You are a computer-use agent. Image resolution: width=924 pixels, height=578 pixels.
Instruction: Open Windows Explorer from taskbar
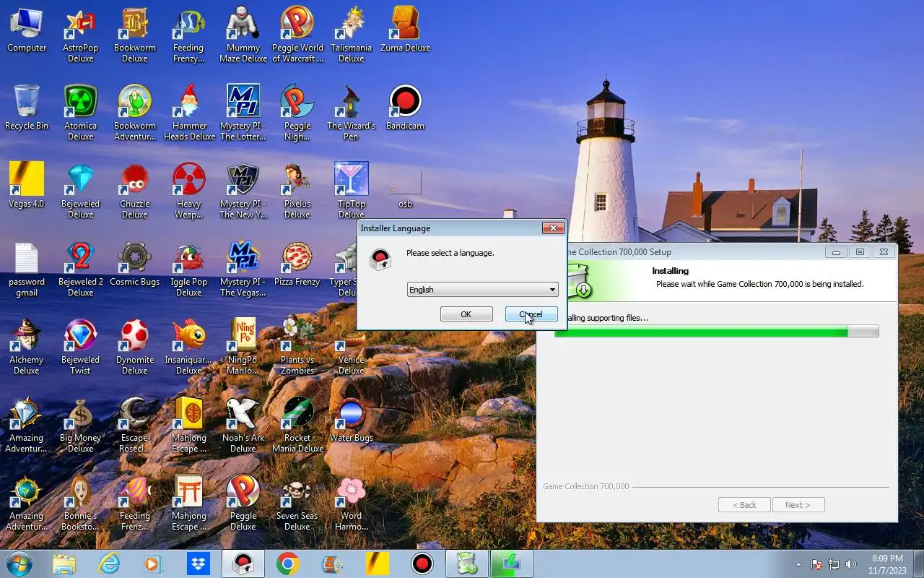[64, 564]
